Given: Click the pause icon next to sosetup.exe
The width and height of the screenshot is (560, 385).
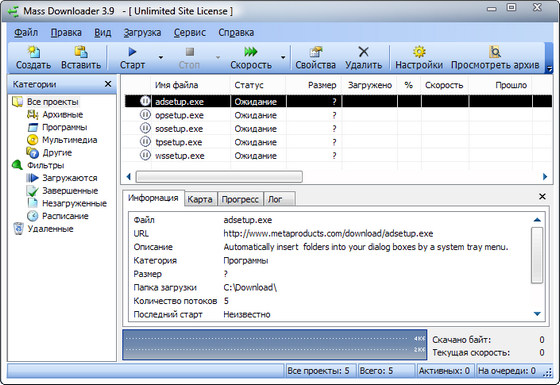Looking at the screenshot, I should pyautogui.click(x=145, y=128).
